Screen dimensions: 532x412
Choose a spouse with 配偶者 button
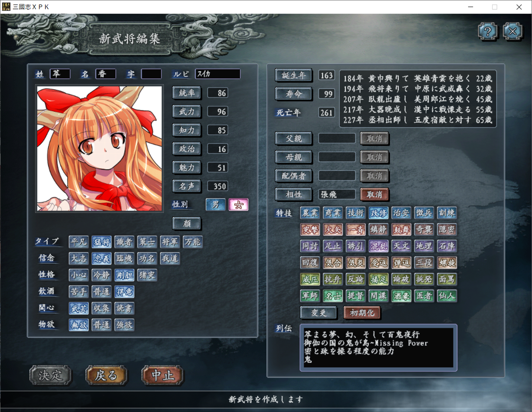pos(293,176)
